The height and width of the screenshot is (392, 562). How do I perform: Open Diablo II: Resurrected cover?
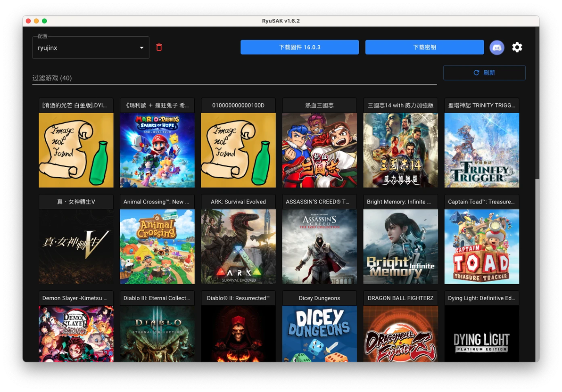pyautogui.click(x=239, y=334)
